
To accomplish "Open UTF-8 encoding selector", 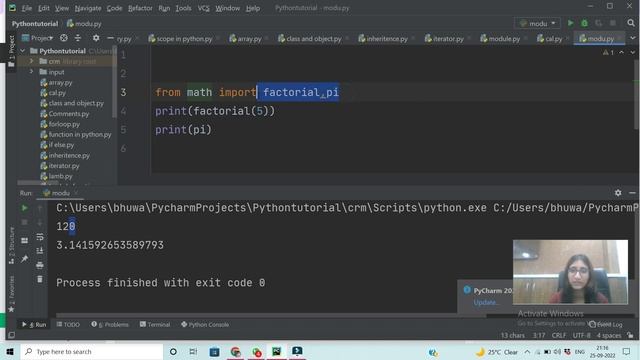I will click(x=581, y=335).
